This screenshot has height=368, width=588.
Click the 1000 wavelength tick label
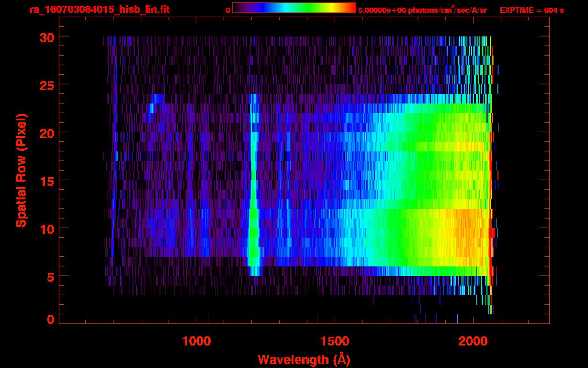[196, 341]
